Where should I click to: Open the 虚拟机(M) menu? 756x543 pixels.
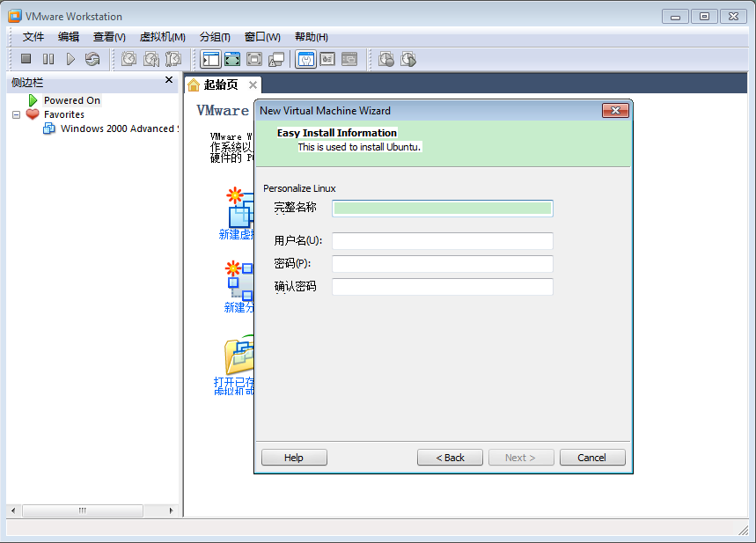point(163,37)
